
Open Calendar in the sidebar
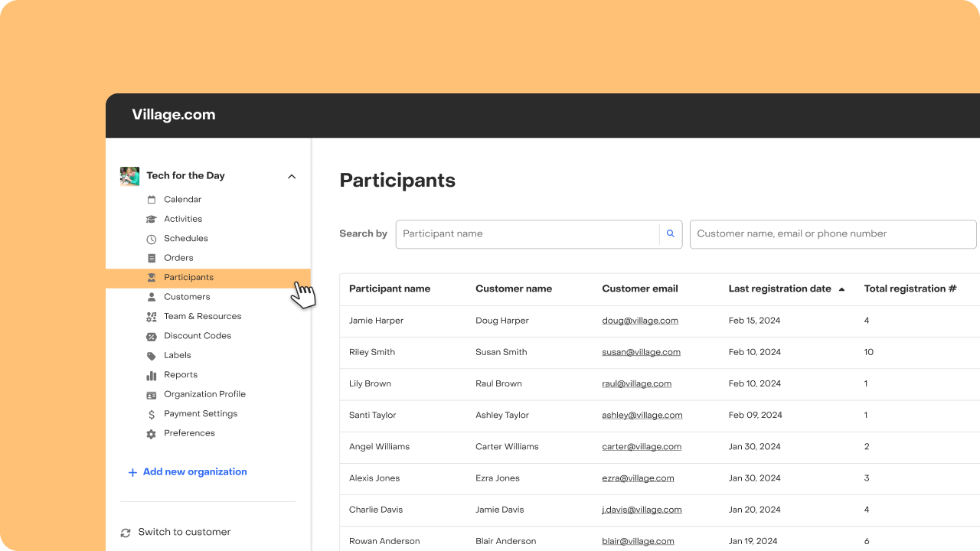point(183,200)
